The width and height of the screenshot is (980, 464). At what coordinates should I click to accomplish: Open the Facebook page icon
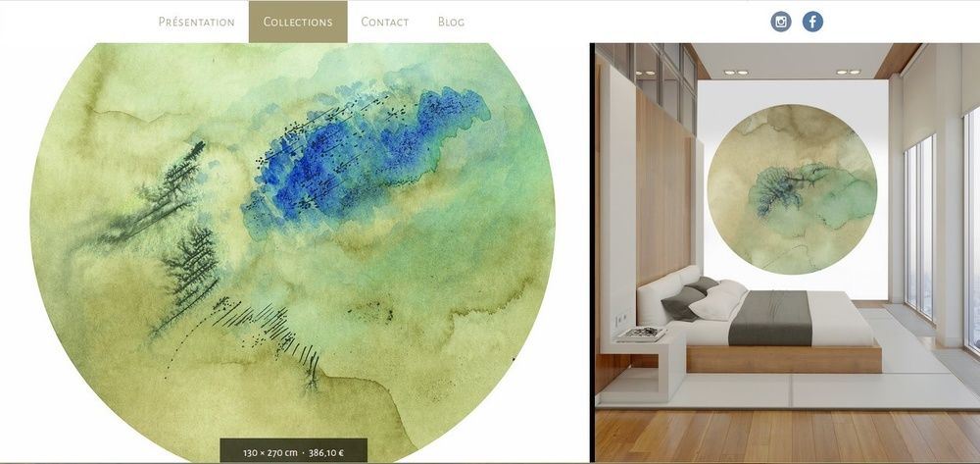tap(812, 22)
